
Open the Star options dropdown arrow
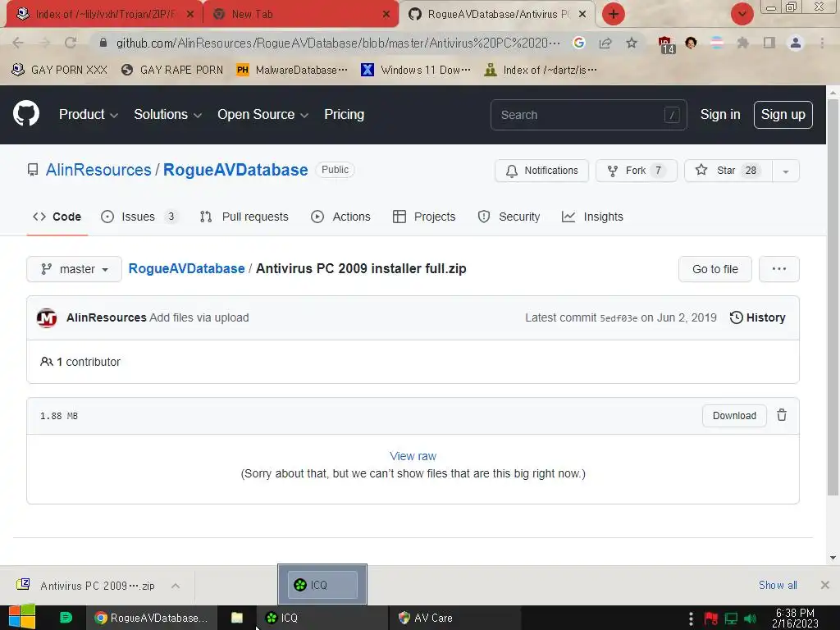[x=785, y=171]
